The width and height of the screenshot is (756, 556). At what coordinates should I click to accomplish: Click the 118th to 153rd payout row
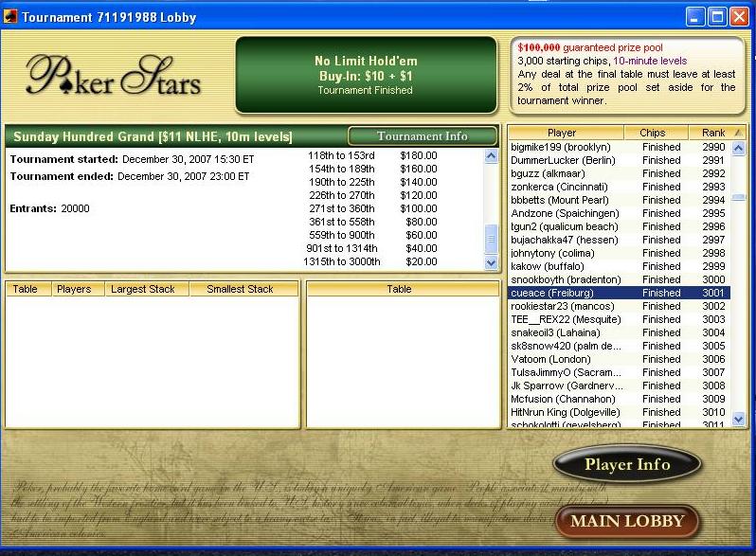point(372,155)
